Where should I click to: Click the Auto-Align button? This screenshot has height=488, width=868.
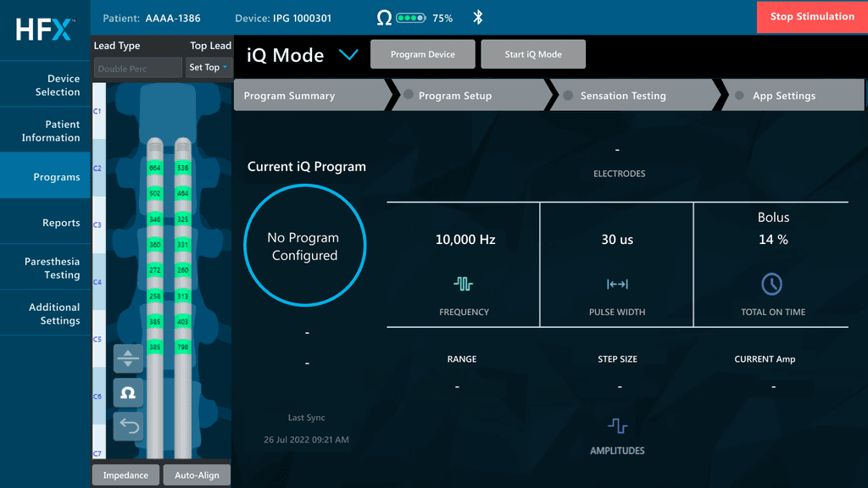click(197, 474)
